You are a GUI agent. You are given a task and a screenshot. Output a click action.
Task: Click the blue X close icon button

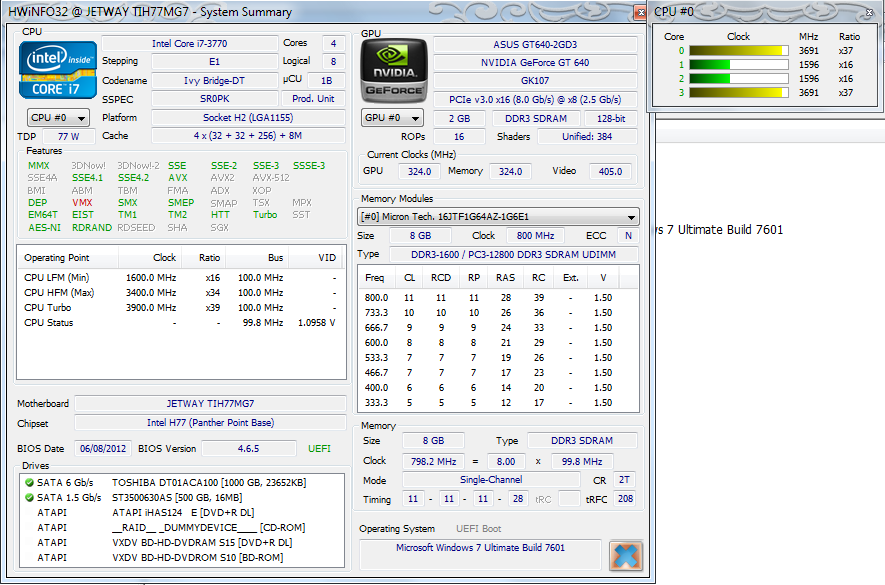click(626, 556)
